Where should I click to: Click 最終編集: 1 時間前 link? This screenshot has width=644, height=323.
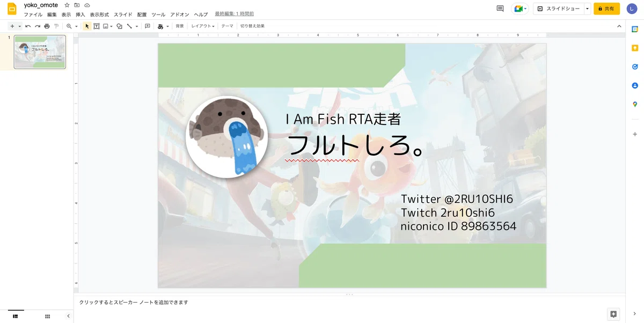pos(235,14)
